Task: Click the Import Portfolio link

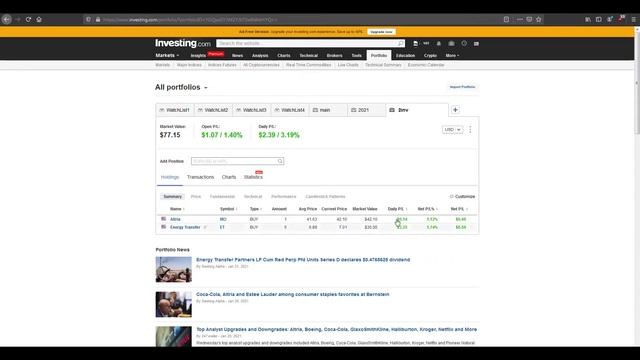Action: pos(462,87)
